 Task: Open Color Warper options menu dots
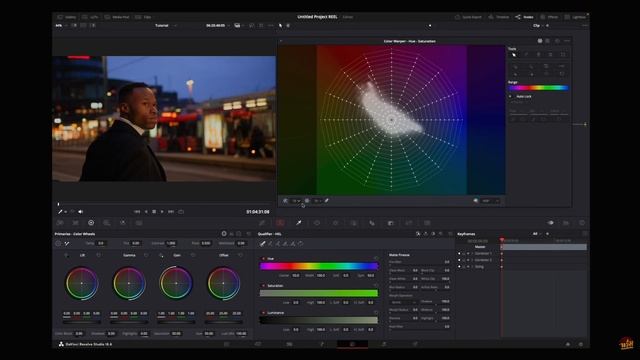(567, 41)
